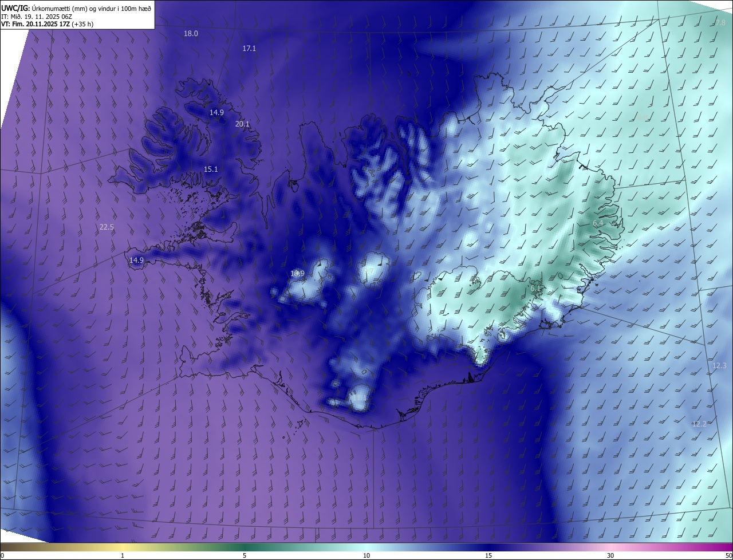Viewport: 733px width, 560px height.
Task: Click the 15.1 value label
Action: [x=211, y=169]
